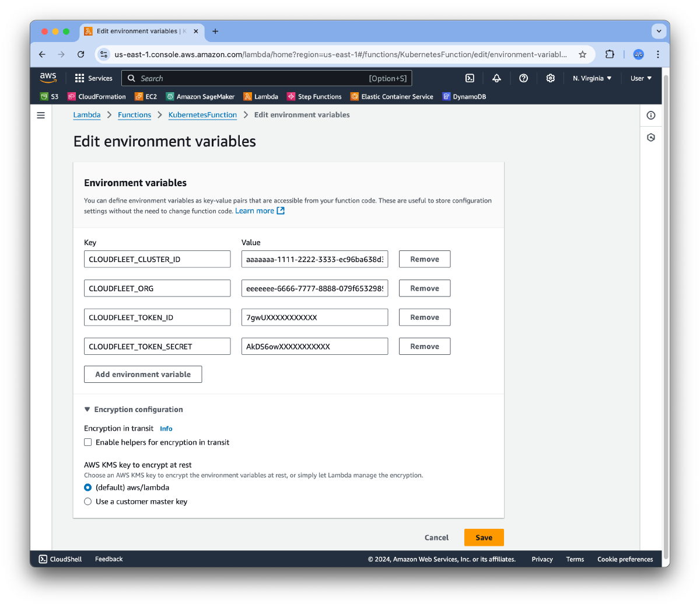Save the environment variables
The height and width of the screenshot is (607, 700).
[x=484, y=538]
